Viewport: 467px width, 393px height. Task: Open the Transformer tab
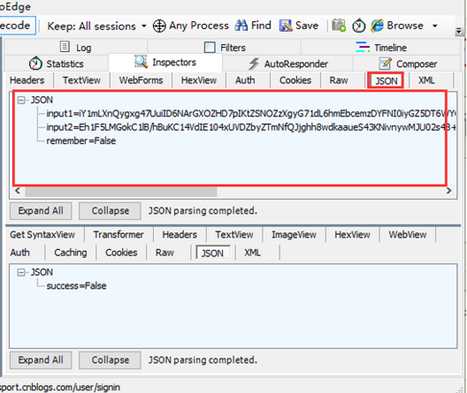pos(118,235)
